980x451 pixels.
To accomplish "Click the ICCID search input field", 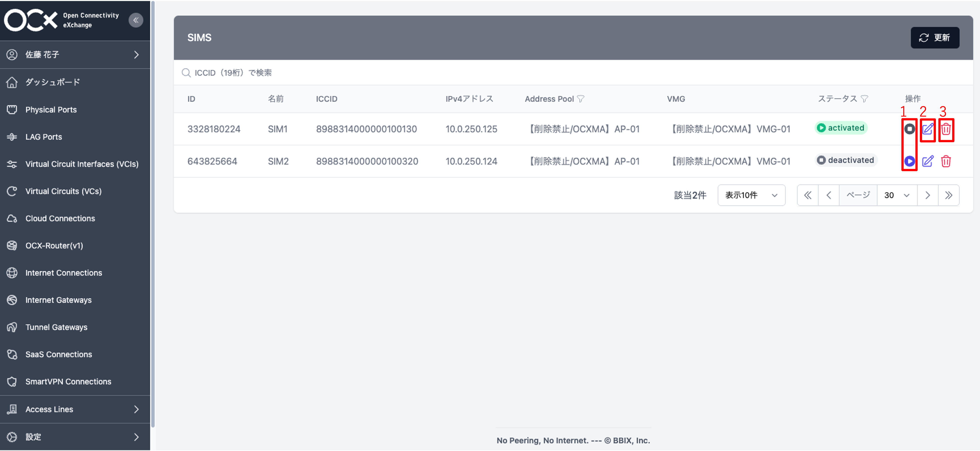I will 573,73.
